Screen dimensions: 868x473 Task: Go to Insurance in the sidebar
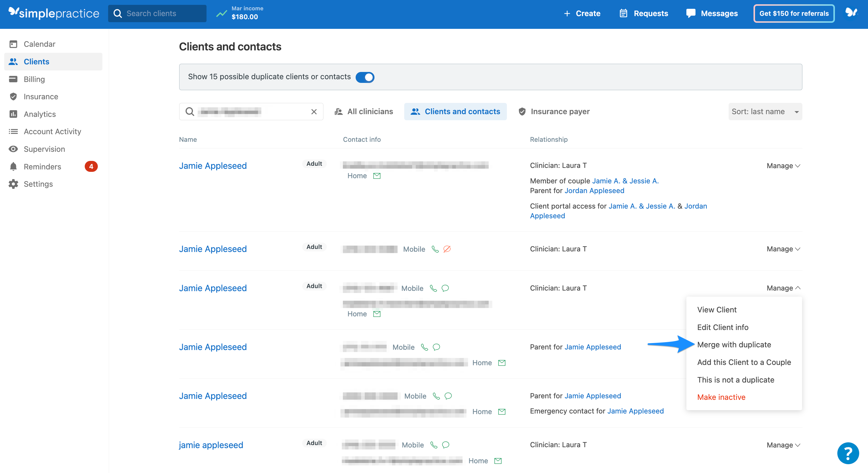click(x=53, y=97)
